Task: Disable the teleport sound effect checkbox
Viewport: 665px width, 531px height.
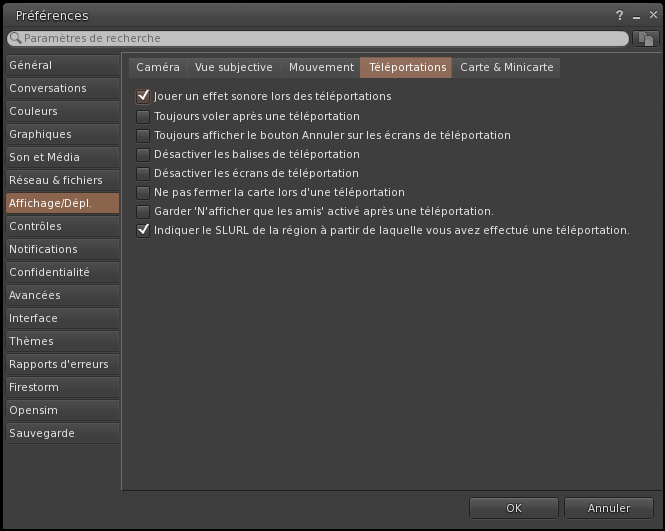Action: tap(143, 97)
